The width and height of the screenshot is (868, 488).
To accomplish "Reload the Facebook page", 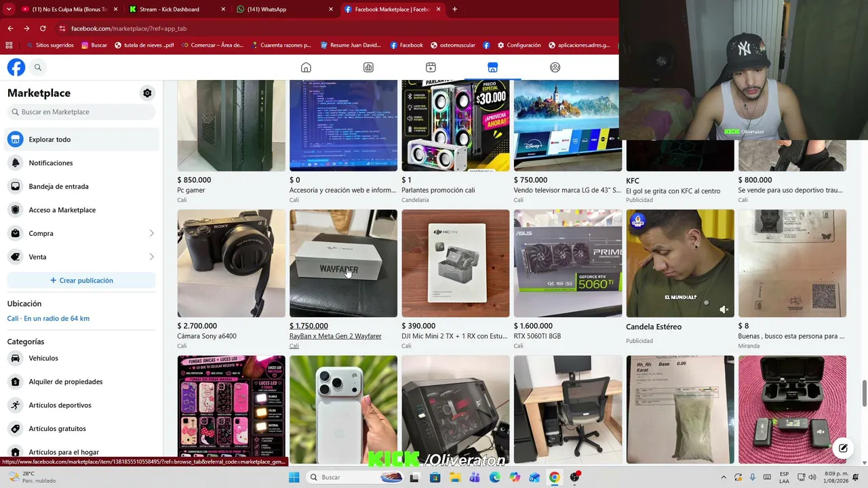I will [x=43, y=28].
